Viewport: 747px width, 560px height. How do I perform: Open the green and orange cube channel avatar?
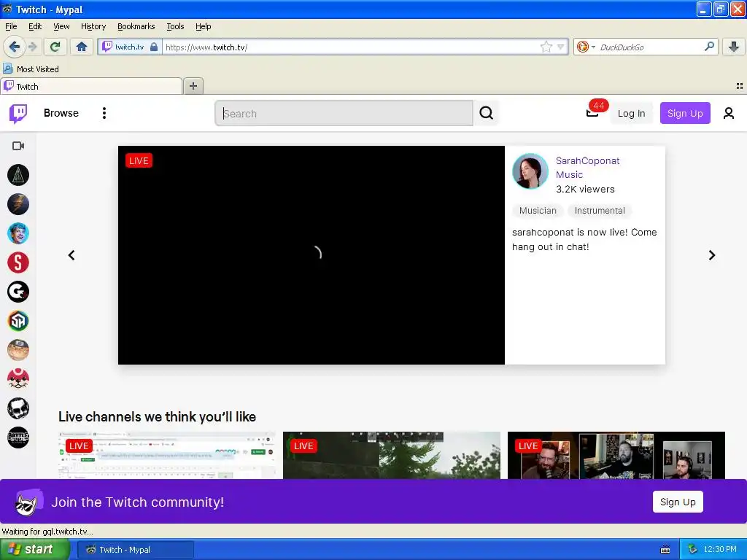click(x=18, y=321)
